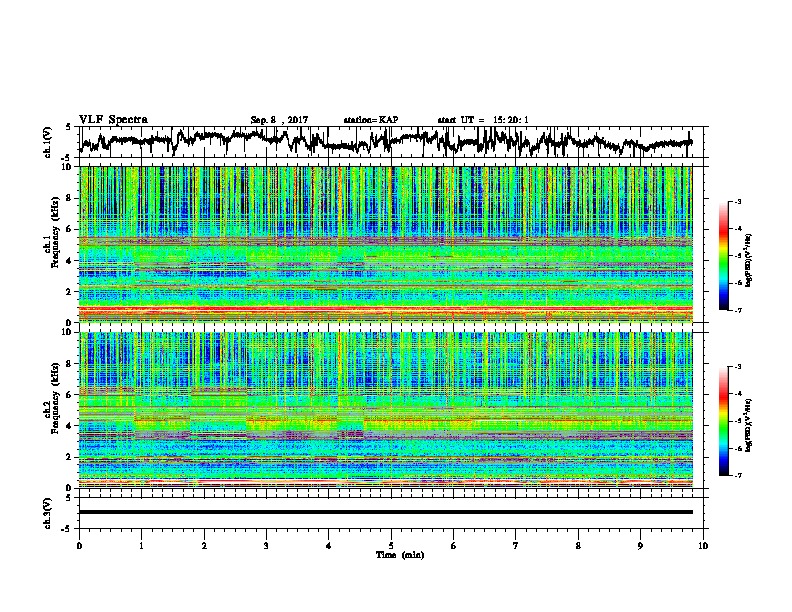
Task: Click the "VLF Spectra" plot title
Action: pyautogui.click(x=113, y=120)
